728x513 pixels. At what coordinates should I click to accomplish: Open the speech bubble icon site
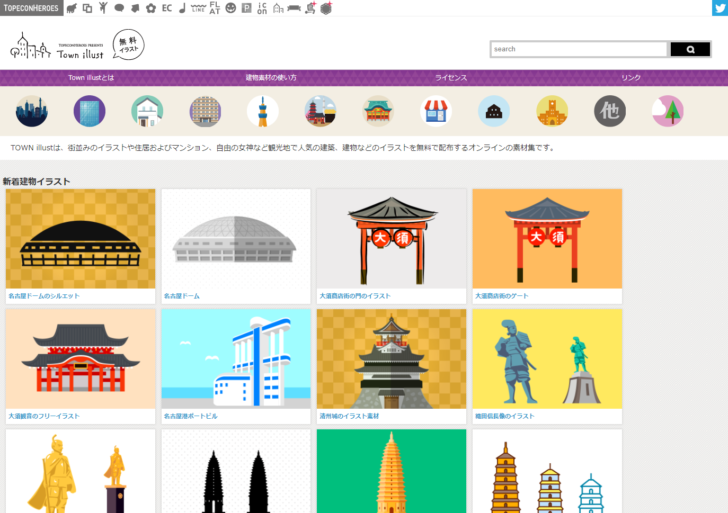coord(119,8)
